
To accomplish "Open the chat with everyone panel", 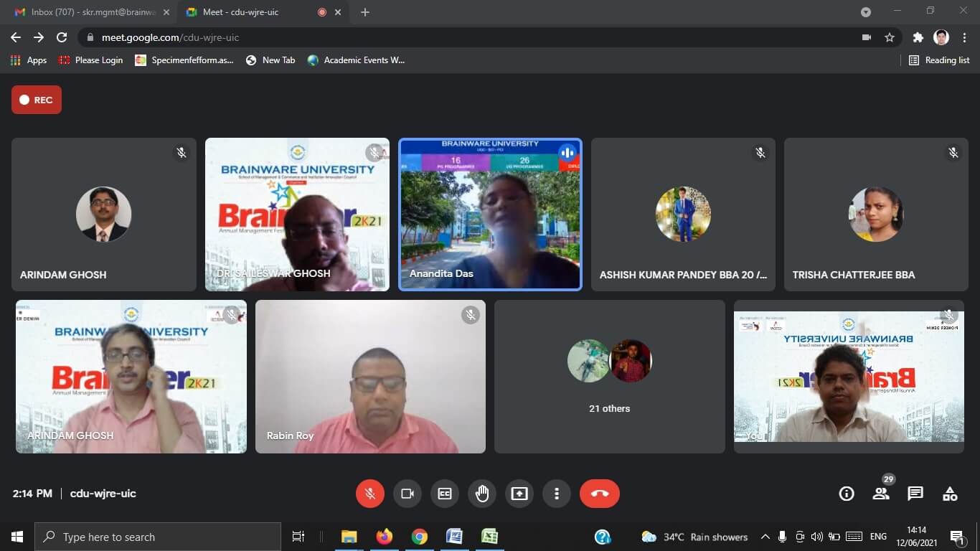I will pos(915,494).
